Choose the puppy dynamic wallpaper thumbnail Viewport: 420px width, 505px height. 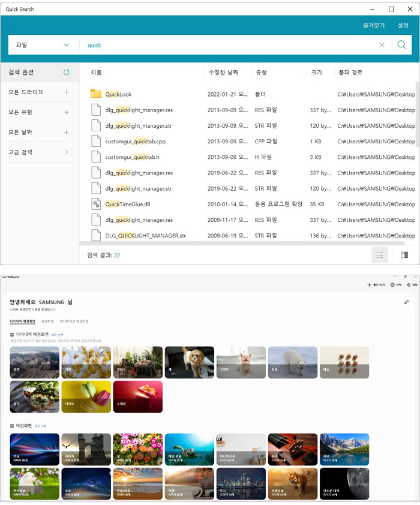189,362
